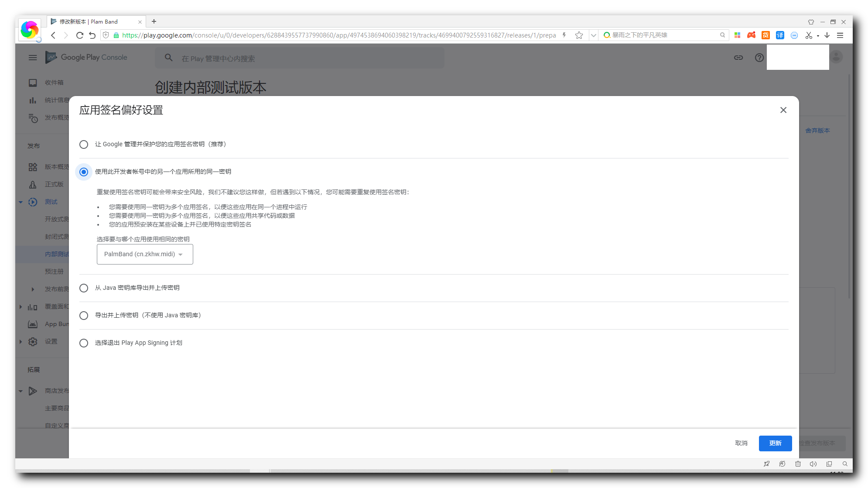Open a new browser tab
The height and width of the screenshot is (488, 868).
[154, 21]
